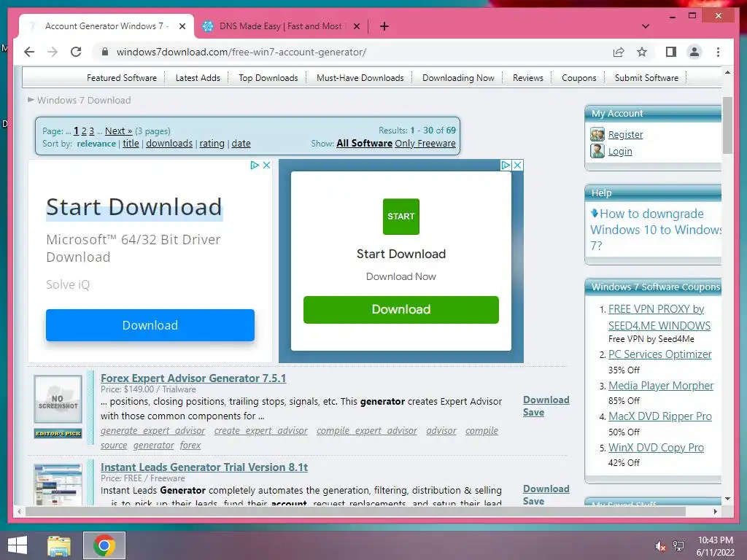Click the Register user icon
Screen dimensions: 747x560
[597, 134]
